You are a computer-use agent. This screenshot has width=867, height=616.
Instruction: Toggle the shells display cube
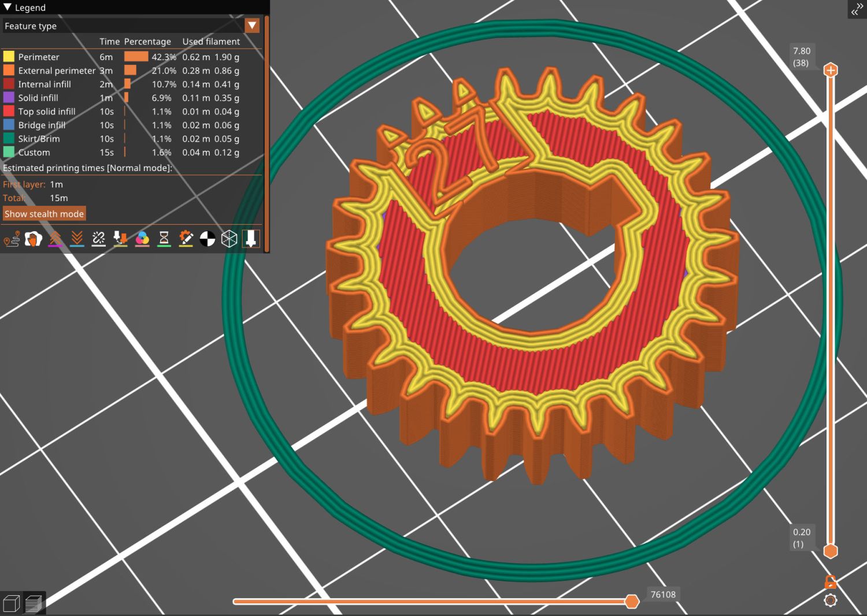click(229, 238)
